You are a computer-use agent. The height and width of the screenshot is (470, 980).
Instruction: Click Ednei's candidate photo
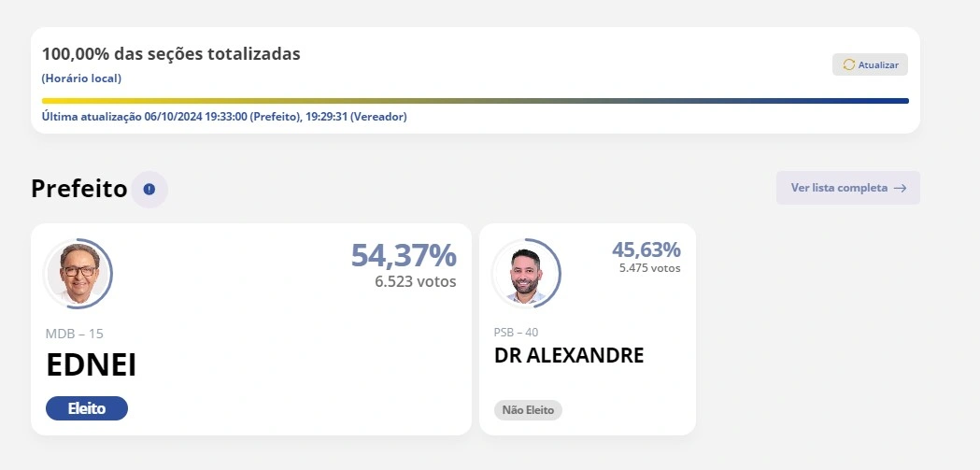78,273
